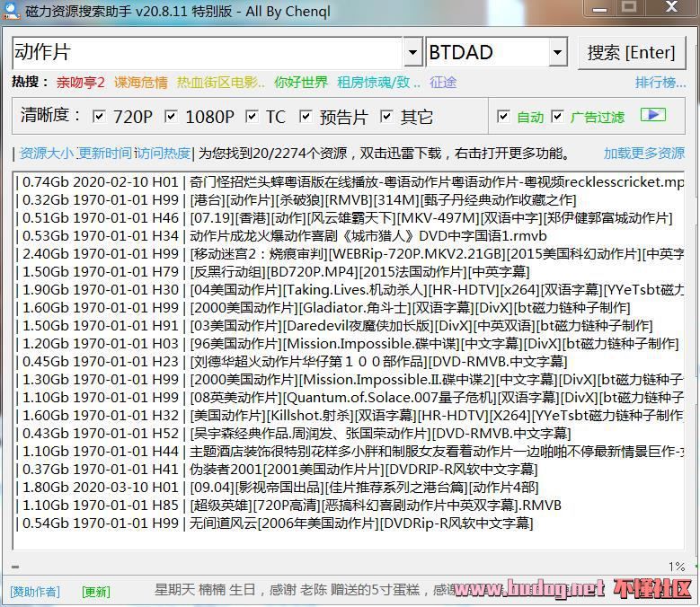700x607 pixels.
Task: Disable the 自动 checkbox
Action: [x=504, y=117]
